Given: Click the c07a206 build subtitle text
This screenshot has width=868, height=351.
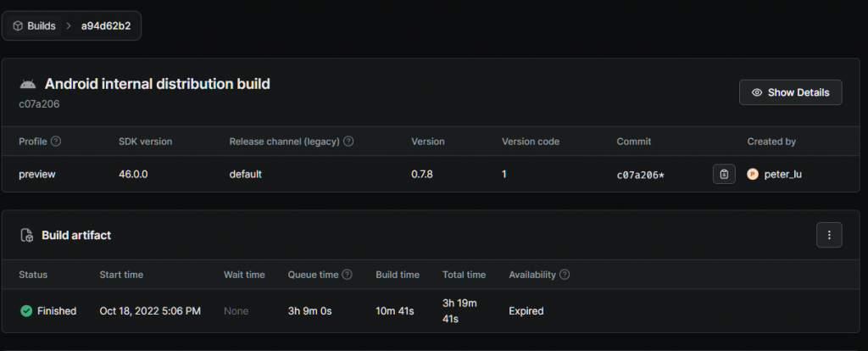Looking at the screenshot, I should click(x=39, y=103).
